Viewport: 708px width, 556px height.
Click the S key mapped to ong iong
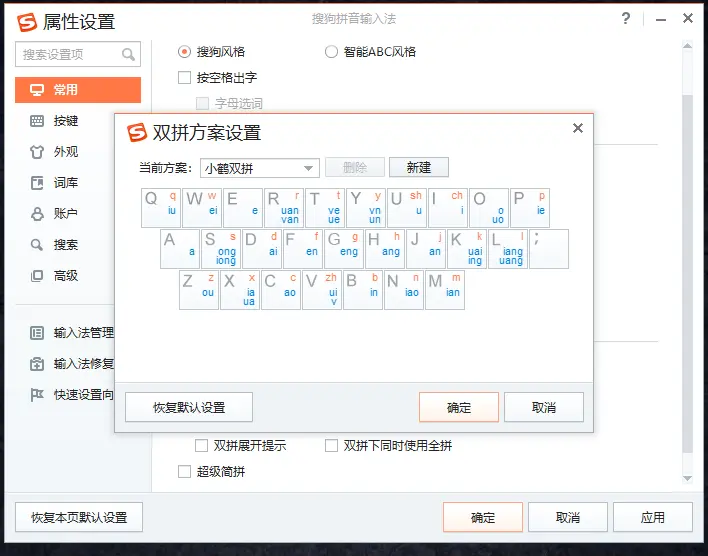(221, 249)
